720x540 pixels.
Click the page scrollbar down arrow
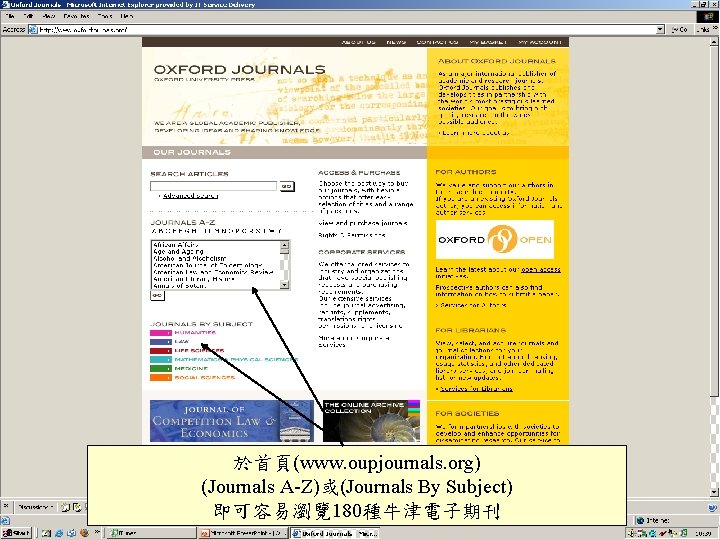(x=714, y=493)
